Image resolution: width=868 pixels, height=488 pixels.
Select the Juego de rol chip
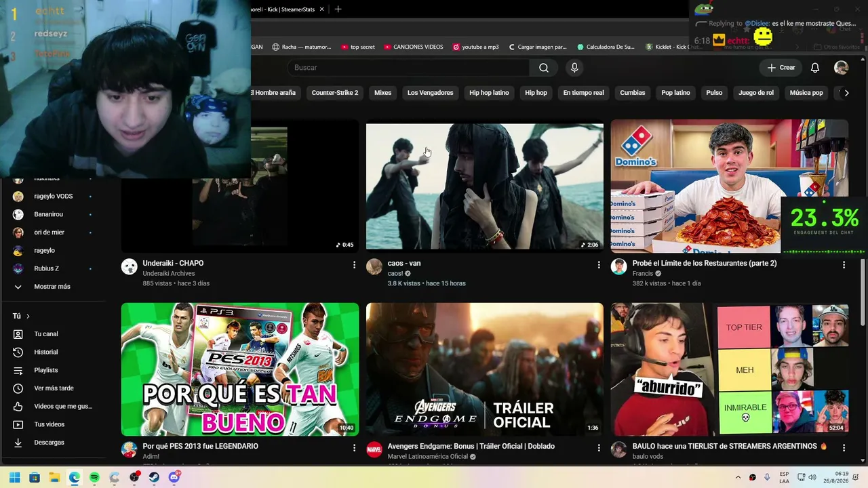(x=756, y=93)
